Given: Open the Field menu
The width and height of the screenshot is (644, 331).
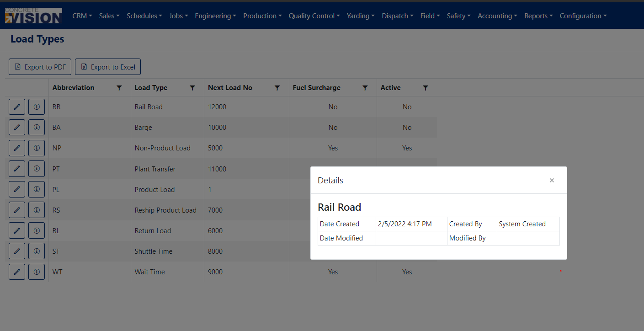Looking at the screenshot, I should [430, 16].
